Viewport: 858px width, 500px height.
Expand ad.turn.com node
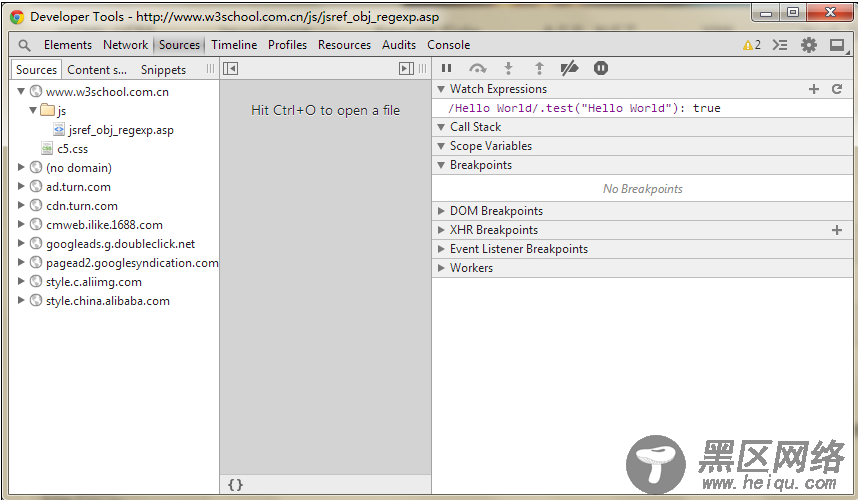(x=21, y=187)
